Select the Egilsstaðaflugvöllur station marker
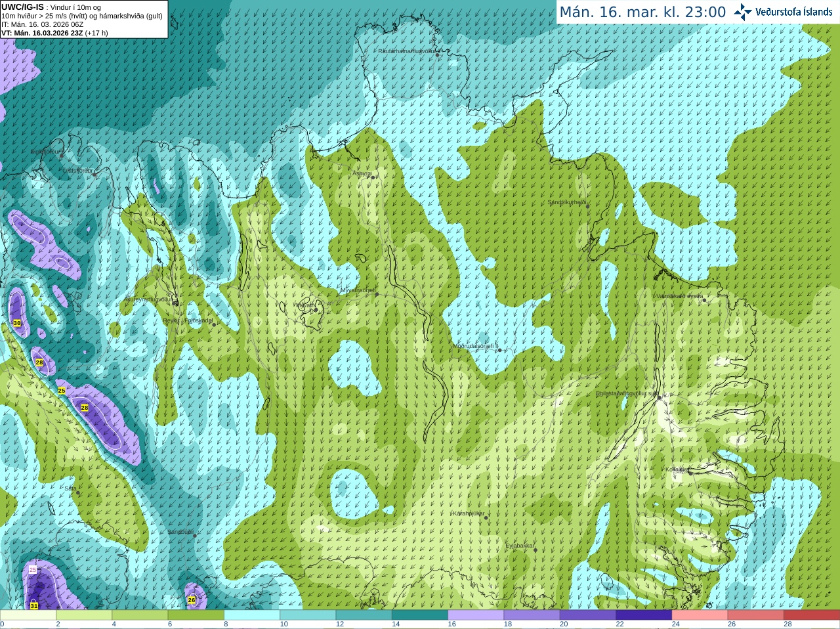Screen dimensions: 840x629 click(660, 397)
